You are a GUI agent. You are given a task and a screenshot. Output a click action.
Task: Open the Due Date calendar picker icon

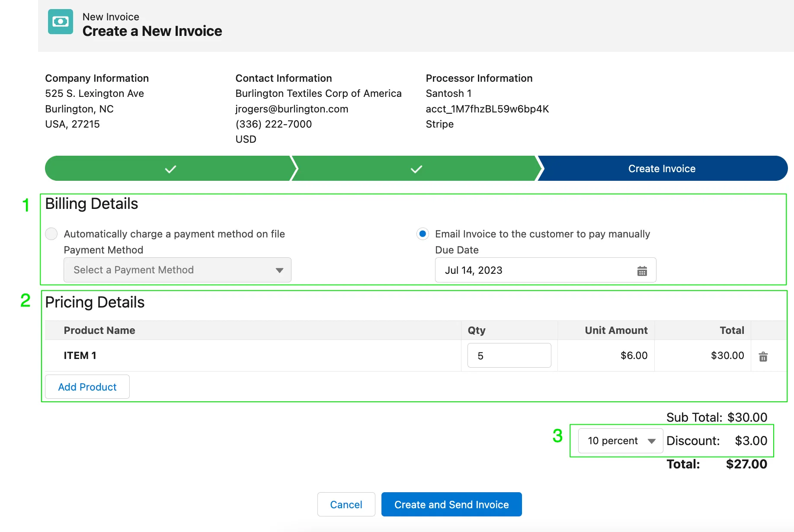[642, 271]
